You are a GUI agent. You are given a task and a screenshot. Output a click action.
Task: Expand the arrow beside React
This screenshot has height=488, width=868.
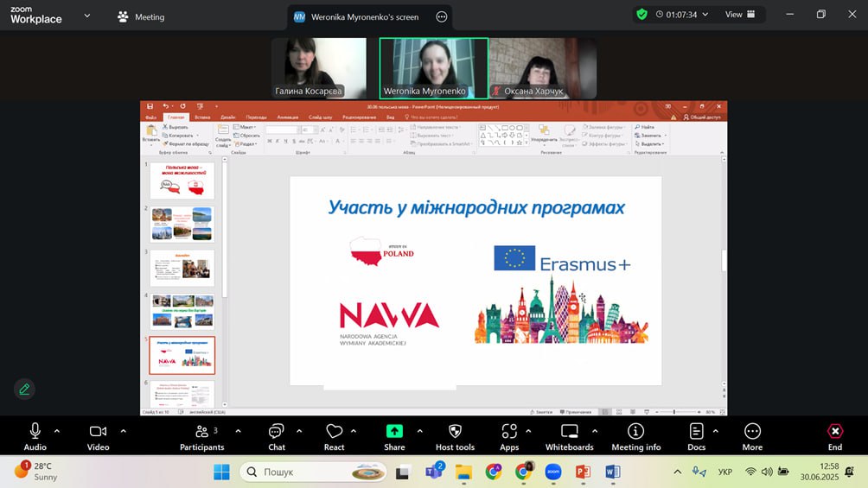coord(354,431)
